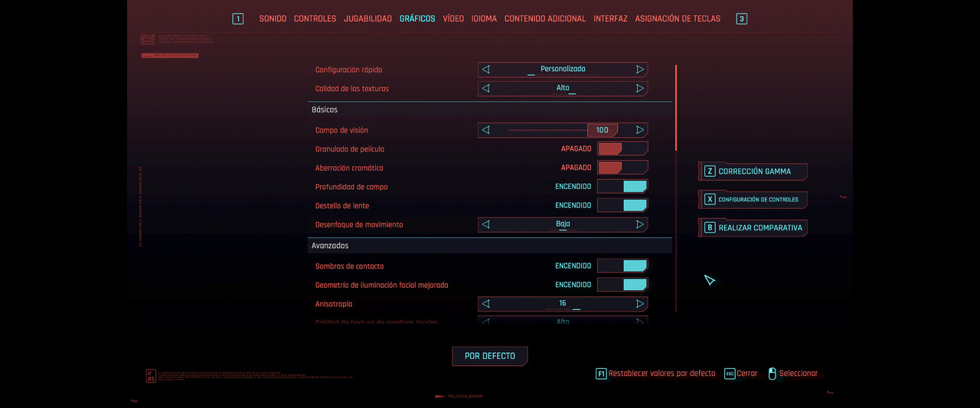
Task: Click right arrow of Calidad de las texturas
Action: (x=640, y=89)
